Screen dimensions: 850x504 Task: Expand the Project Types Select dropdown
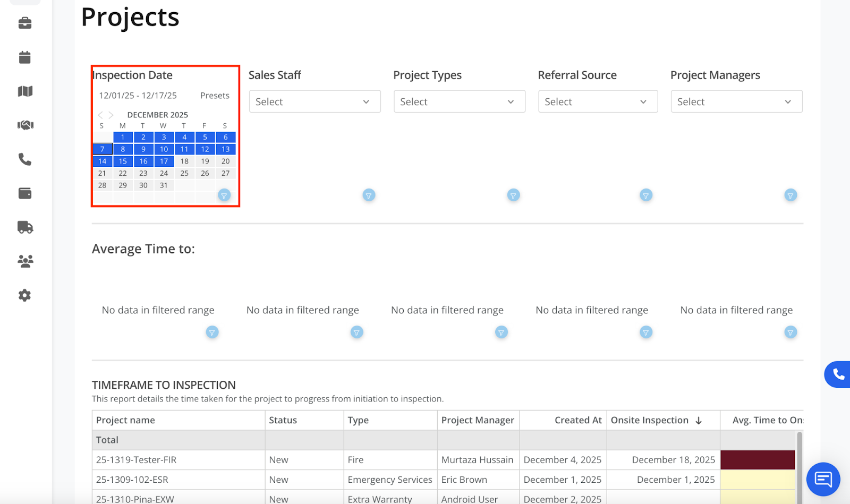[460, 101]
